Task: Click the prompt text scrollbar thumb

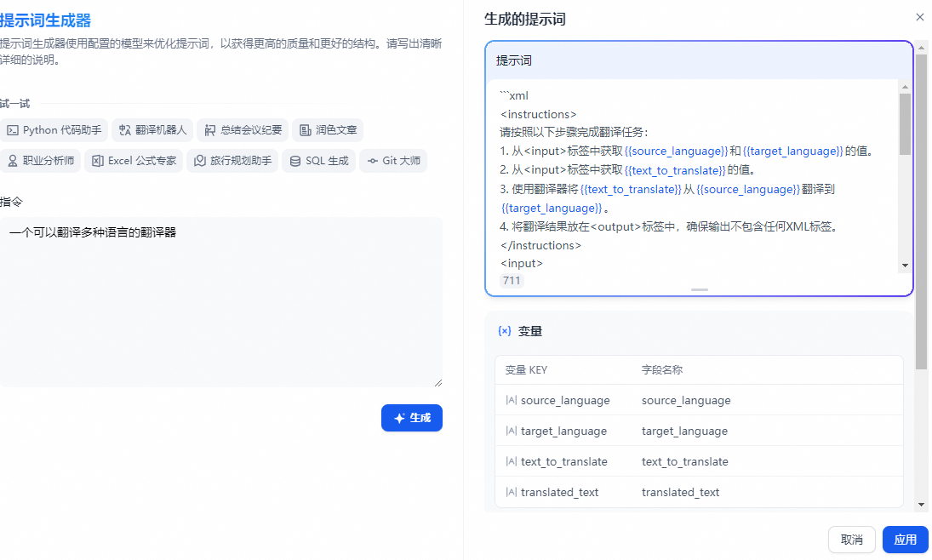Action: [x=905, y=123]
